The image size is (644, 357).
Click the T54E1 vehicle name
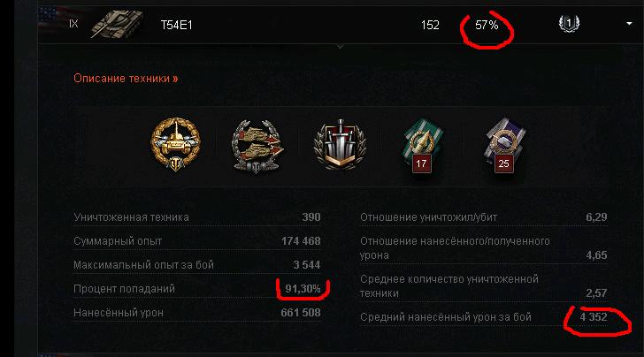pos(176,25)
